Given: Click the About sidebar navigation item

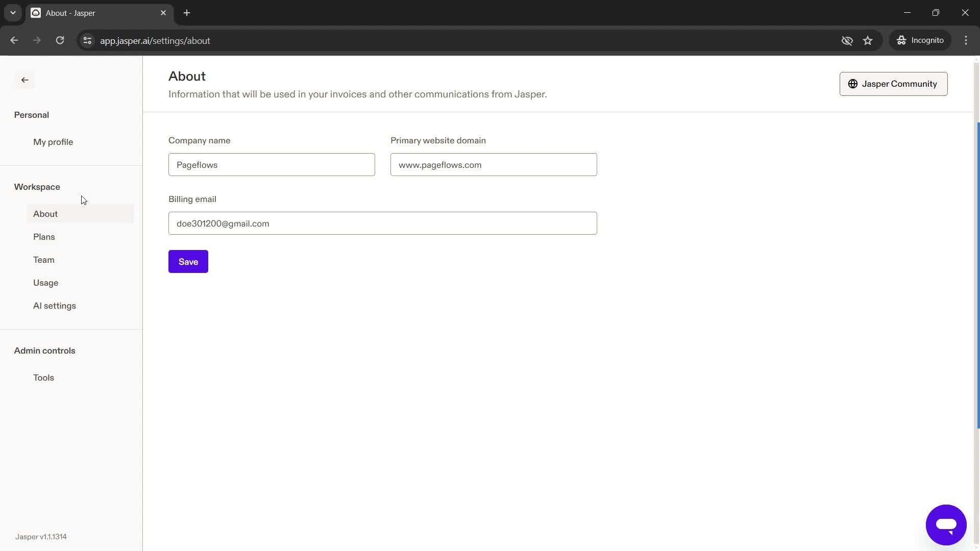Looking at the screenshot, I should [x=46, y=213].
